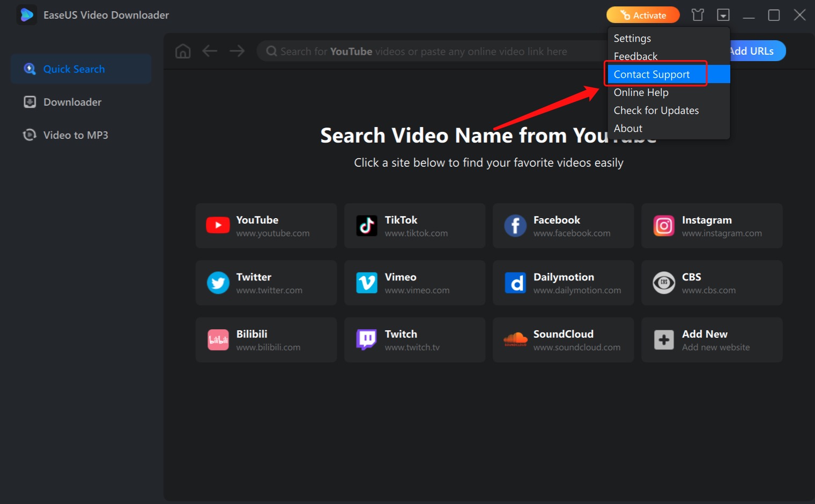Open the www.vimeo.com link text
Viewport: 815px width, 504px height.
[417, 290]
